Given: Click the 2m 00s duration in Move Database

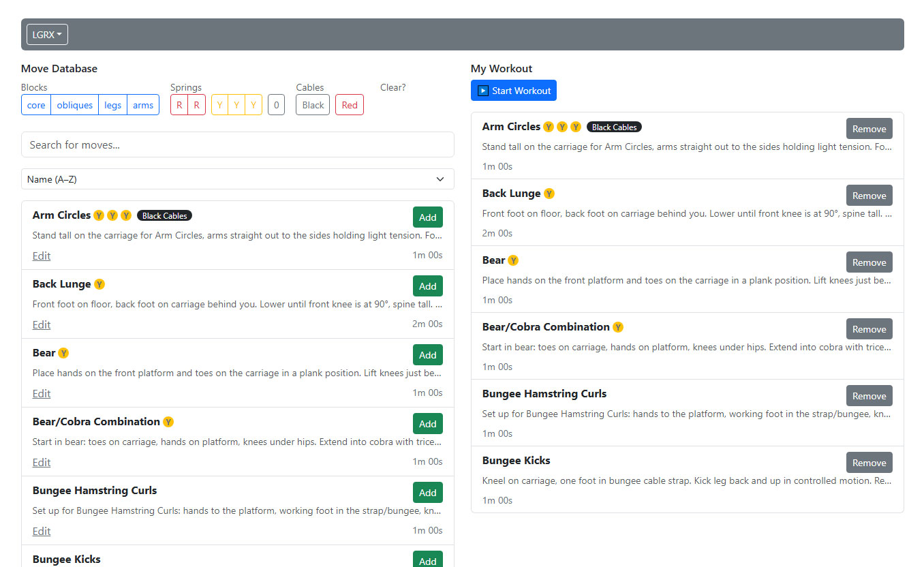Looking at the screenshot, I should point(427,324).
